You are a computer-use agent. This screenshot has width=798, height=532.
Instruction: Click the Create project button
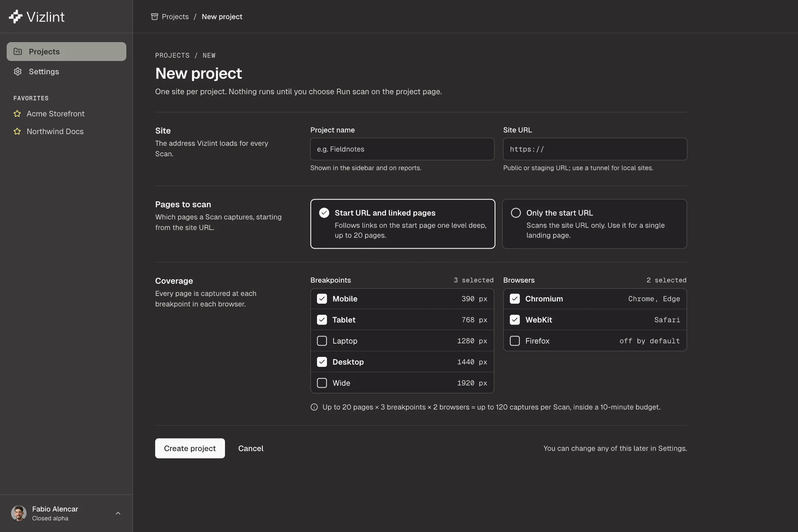click(x=190, y=448)
